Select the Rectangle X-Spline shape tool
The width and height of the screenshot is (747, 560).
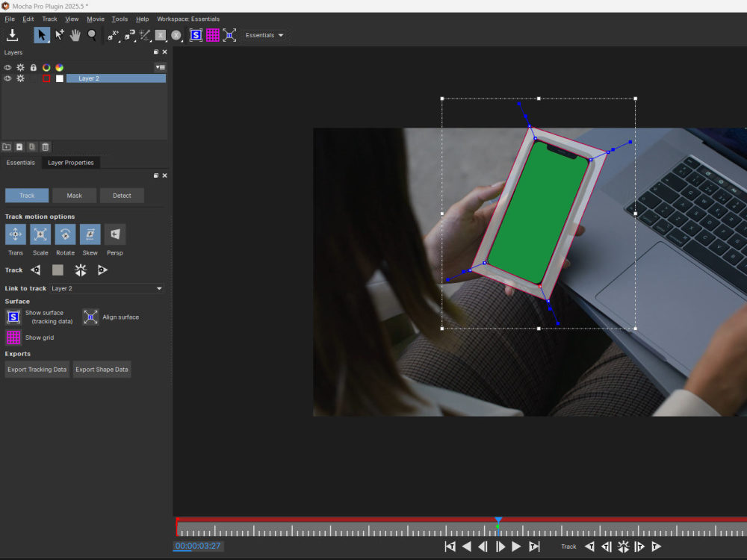click(161, 35)
